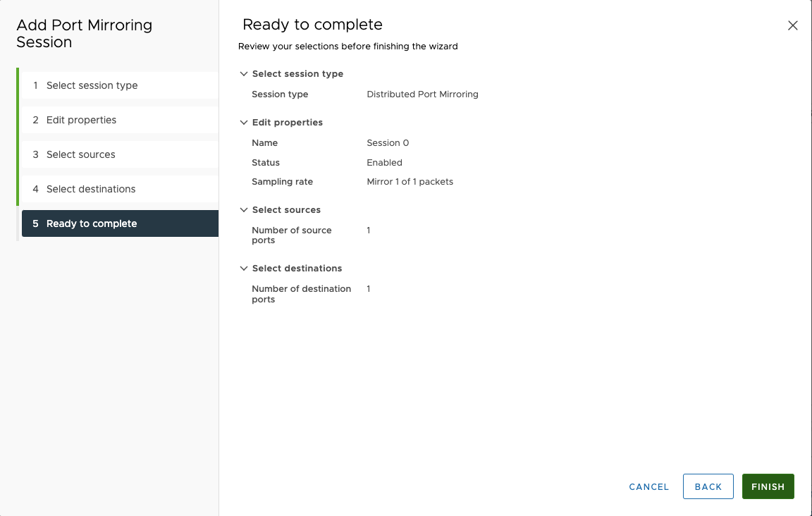812x516 pixels.
Task: Collapse the Select sources section
Action: pos(244,209)
